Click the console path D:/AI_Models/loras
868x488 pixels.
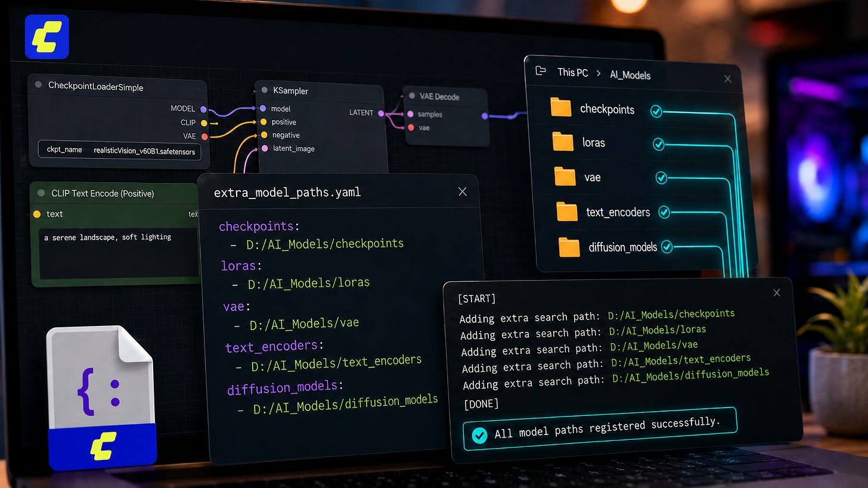point(658,330)
